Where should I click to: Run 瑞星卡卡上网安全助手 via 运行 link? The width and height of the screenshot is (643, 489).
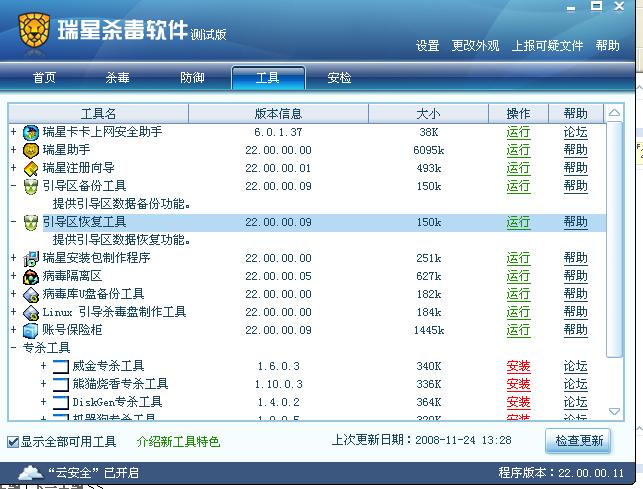[x=518, y=132]
